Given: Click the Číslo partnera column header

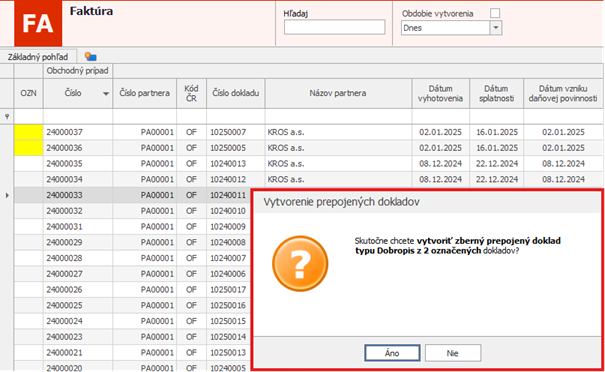Looking at the screenshot, I should [144, 93].
